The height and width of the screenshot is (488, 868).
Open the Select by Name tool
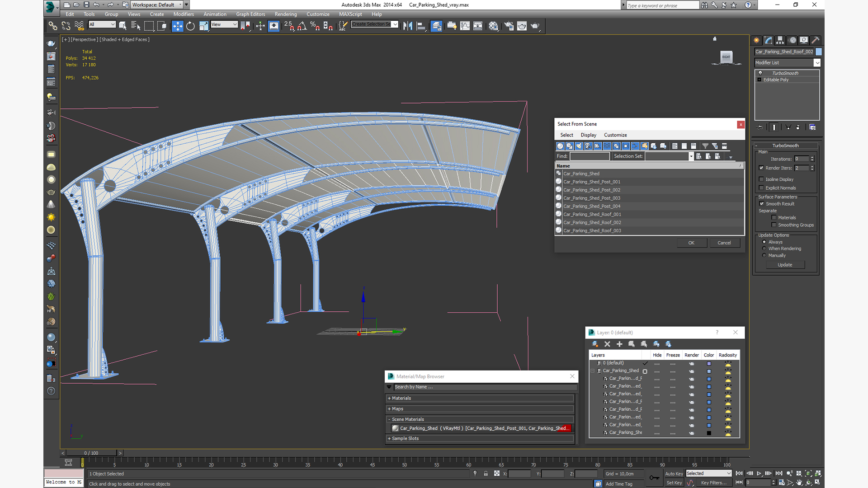pos(135,26)
